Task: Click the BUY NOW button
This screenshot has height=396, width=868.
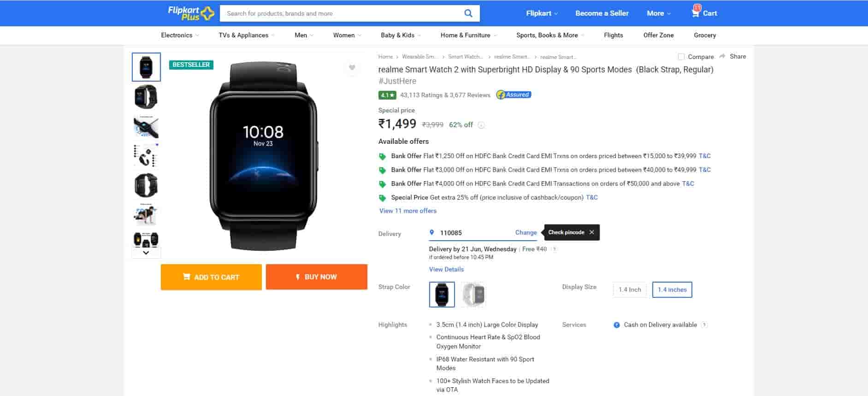Action: [316, 277]
